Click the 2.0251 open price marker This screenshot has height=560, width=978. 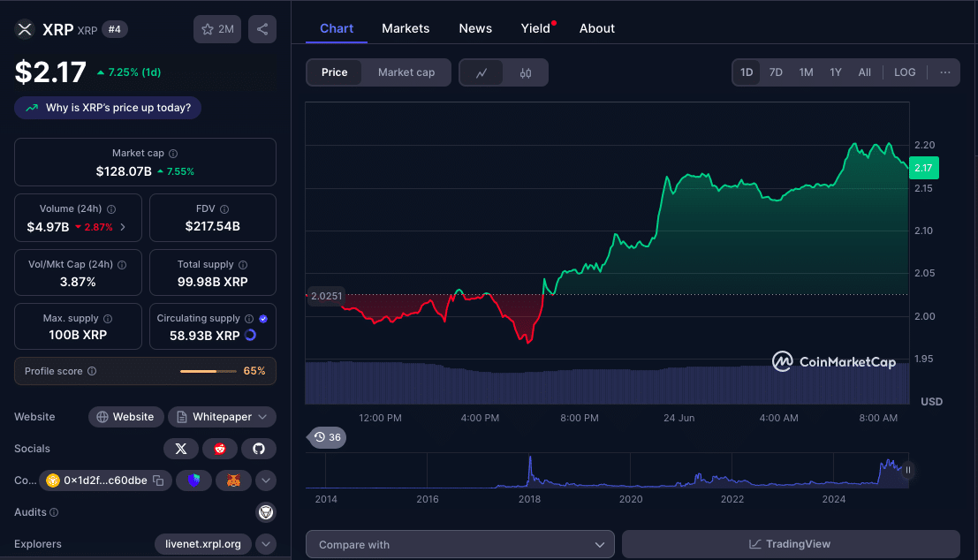(326, 296)
